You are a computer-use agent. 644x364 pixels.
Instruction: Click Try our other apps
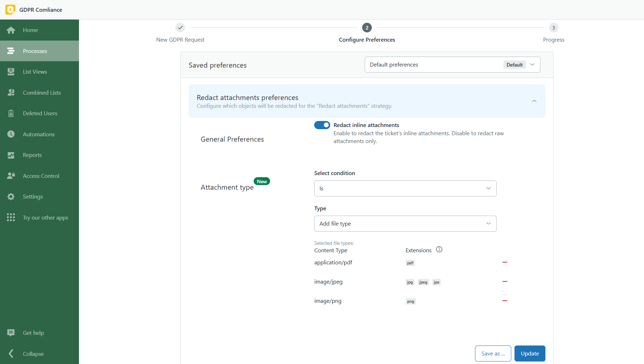coord(39,217)
